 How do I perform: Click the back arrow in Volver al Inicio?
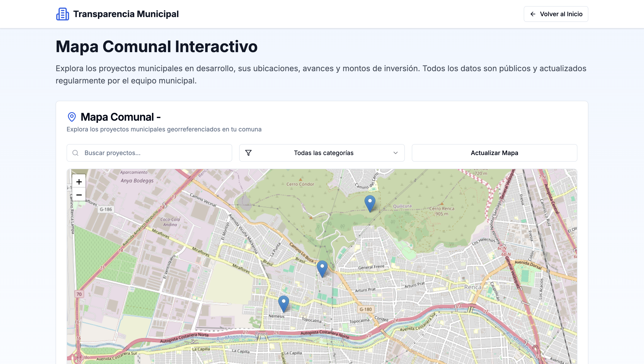(533, 14)
